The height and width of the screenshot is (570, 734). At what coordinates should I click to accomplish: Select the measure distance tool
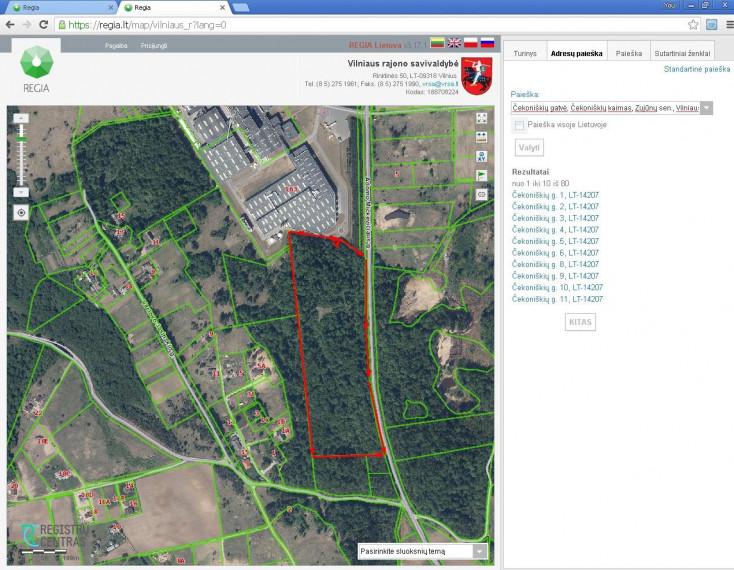point(481,137)
